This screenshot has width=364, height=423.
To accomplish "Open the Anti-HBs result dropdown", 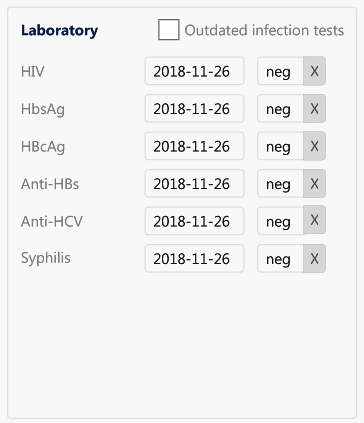I will tap(280, 184).
